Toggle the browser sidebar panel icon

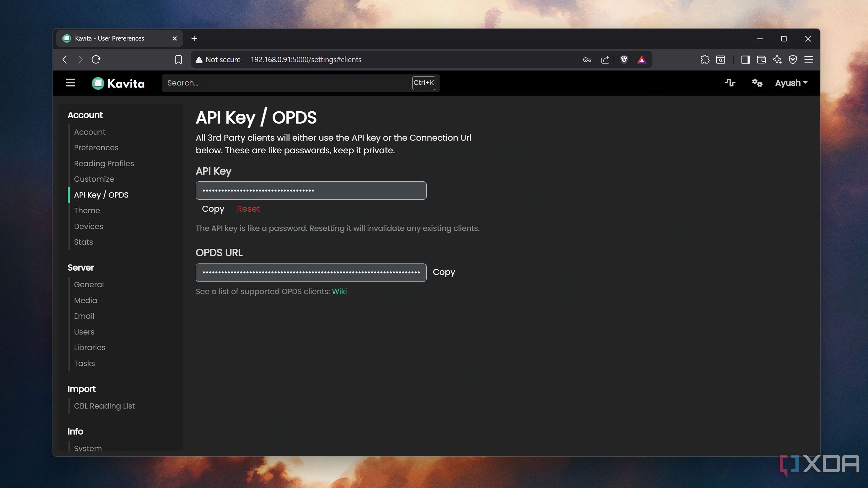click(x=745, y=60)
